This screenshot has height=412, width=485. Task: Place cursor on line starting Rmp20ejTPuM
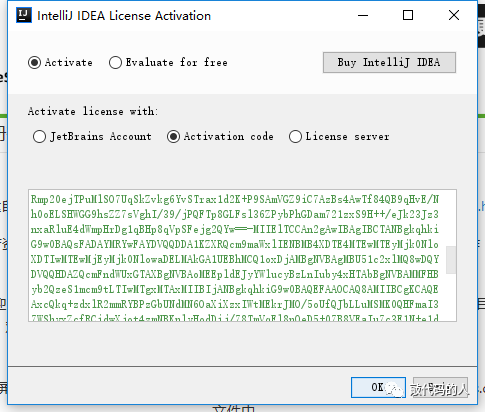pos(235,199)
